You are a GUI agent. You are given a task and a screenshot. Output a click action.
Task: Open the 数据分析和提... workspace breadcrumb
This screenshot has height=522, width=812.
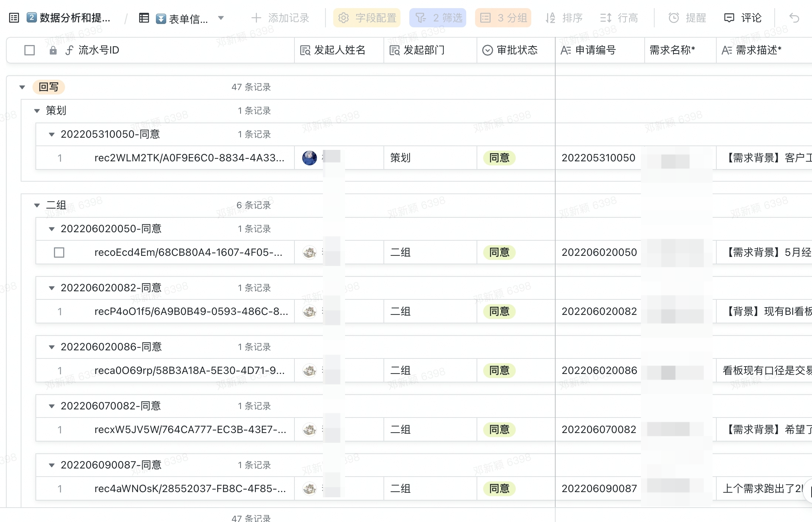tap(69, 18)
